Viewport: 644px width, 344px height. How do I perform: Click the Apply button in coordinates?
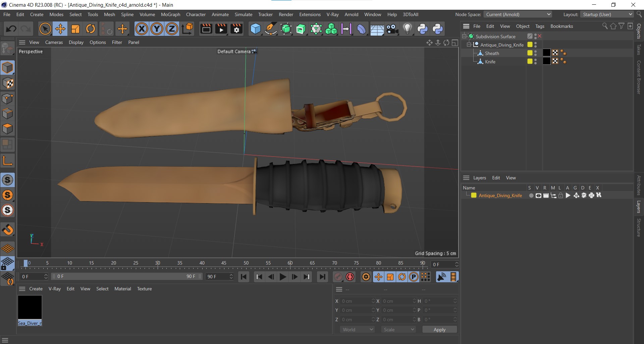point(439,330)
